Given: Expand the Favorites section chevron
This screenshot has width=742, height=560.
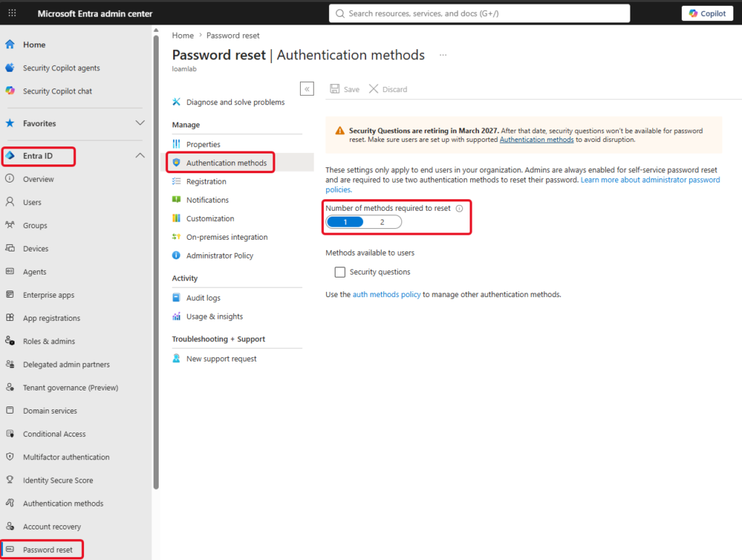Looking at the screenshot, I should pos(140,123).
